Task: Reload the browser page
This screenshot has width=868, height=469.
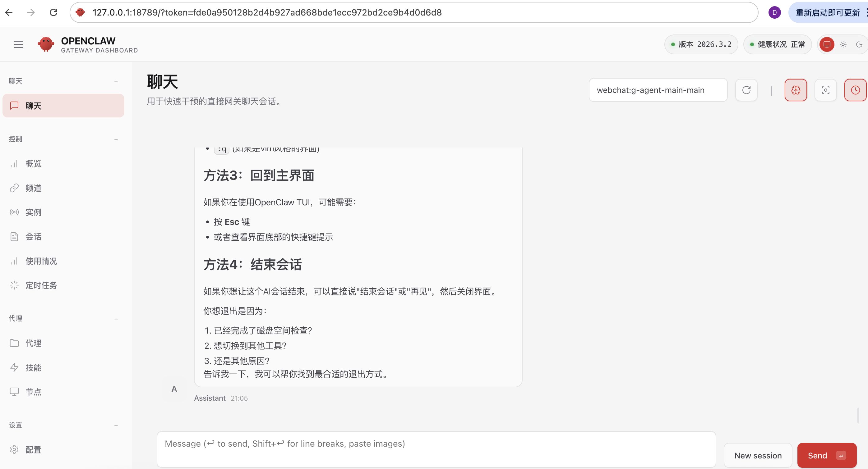Action: pos(53,12)
